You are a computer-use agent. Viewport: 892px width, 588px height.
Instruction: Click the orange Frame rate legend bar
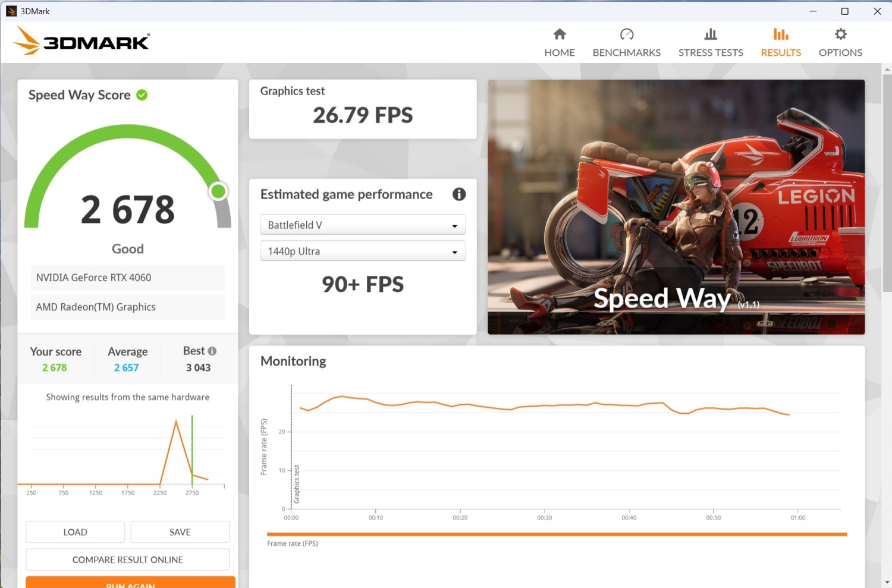pos(557,534)
